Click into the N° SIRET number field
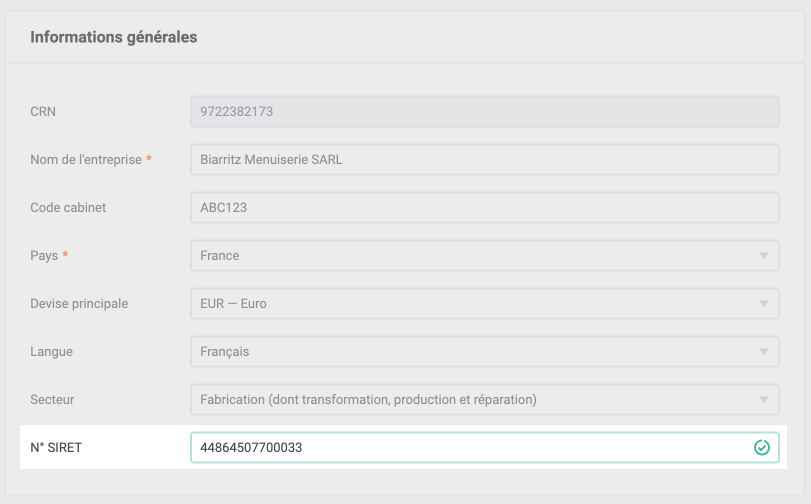The width and height of the screenshot is (811, 504). pos(485,448)
